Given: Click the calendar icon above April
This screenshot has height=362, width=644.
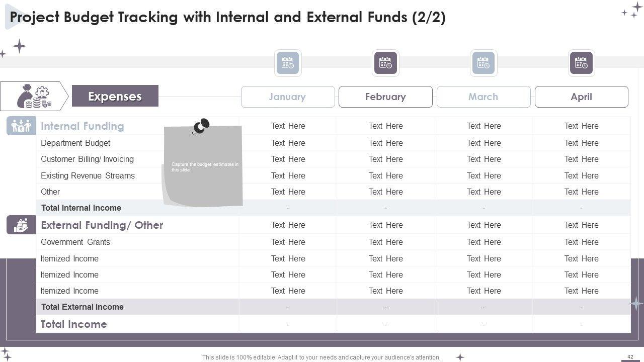Looking at the screenshot, I should point(581,63).
